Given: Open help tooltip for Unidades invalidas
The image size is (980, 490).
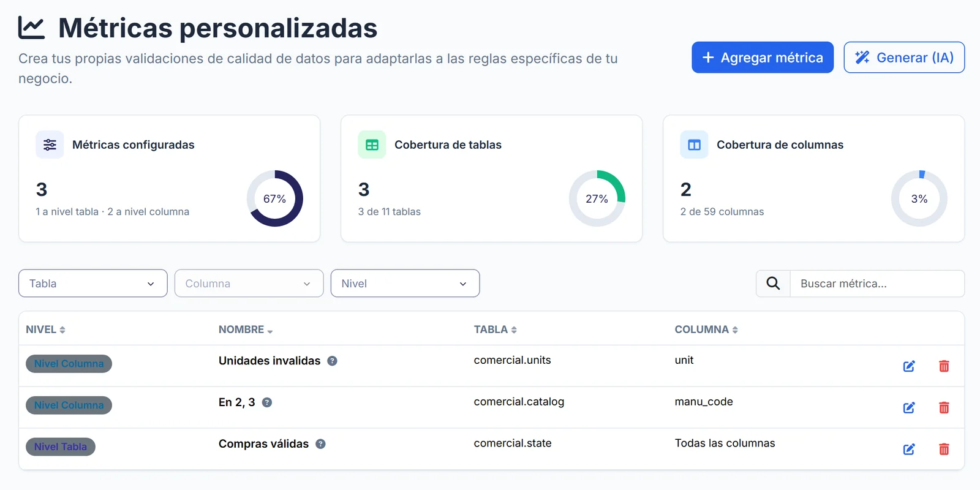Looking at the screenshot, I should (332, 361).
